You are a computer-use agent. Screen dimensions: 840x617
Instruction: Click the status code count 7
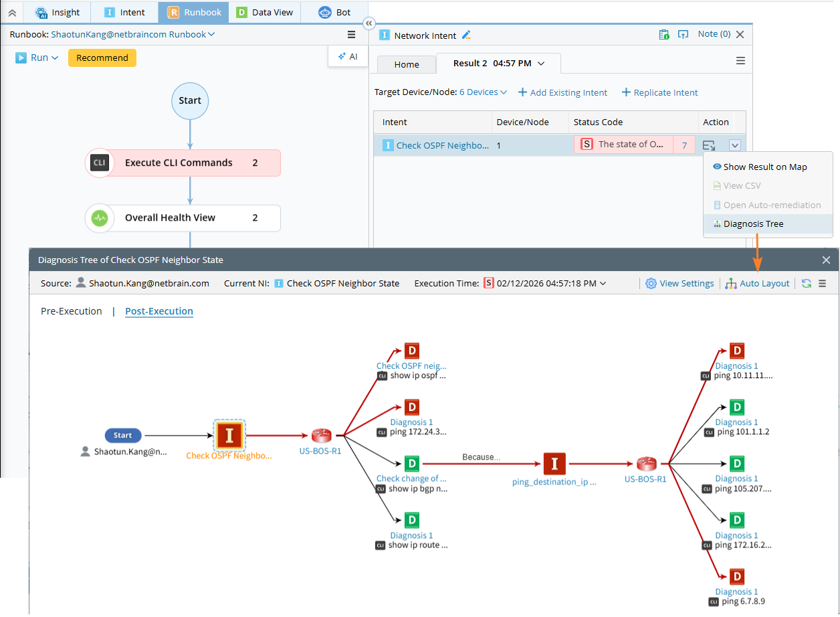pos(684,145)
